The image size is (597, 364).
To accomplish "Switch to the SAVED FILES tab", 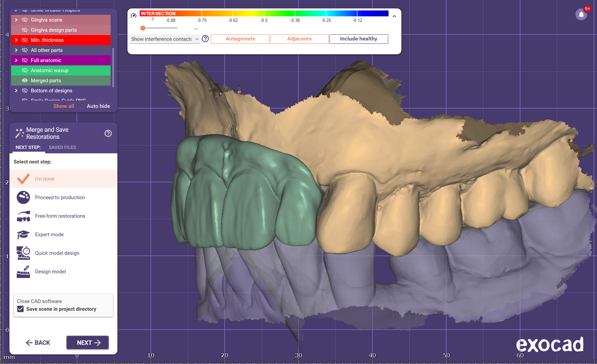I will 62,147.
